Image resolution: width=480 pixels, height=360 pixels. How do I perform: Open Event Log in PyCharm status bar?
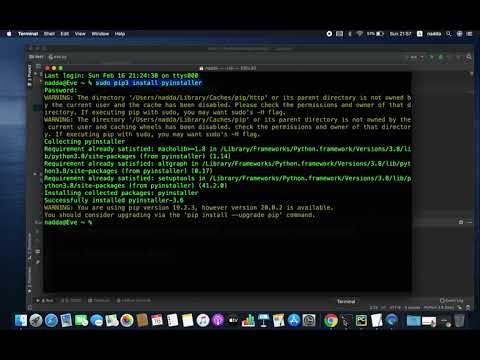(x=452, y=300)
